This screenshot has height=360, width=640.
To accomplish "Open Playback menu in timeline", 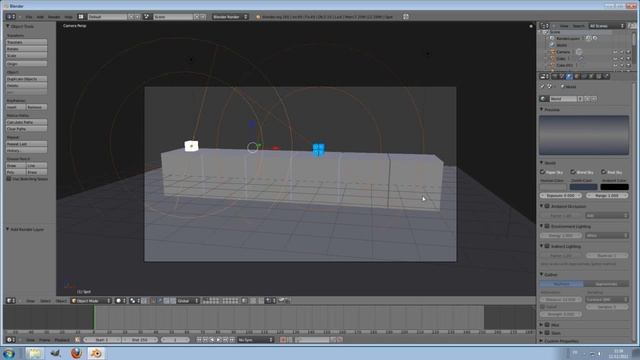I will [62, 340].
